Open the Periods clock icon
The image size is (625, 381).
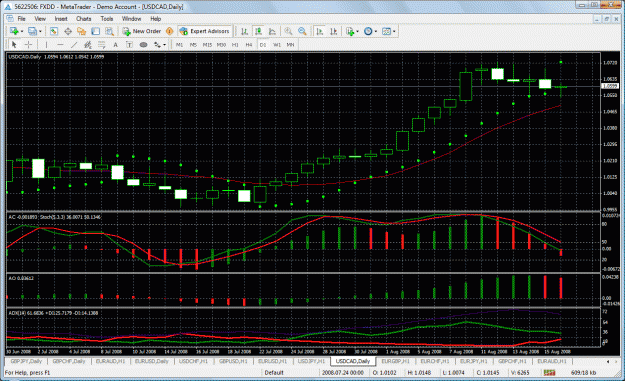368,31
